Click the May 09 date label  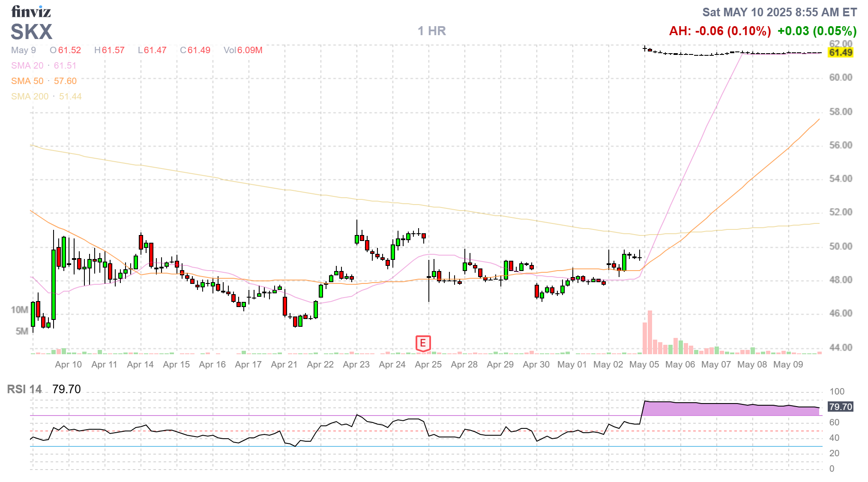point(788,365)
